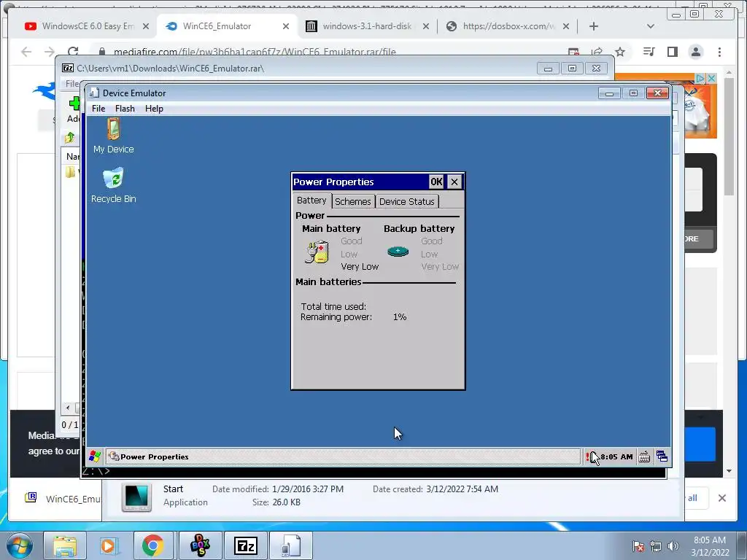Open the Device Emulator File menu
Image resolution: width=747 pixels, height=560 pixels.
(98, 109)
